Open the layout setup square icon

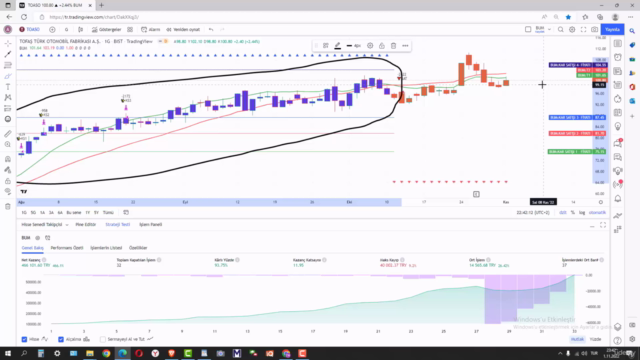click(x=528, y=29)
